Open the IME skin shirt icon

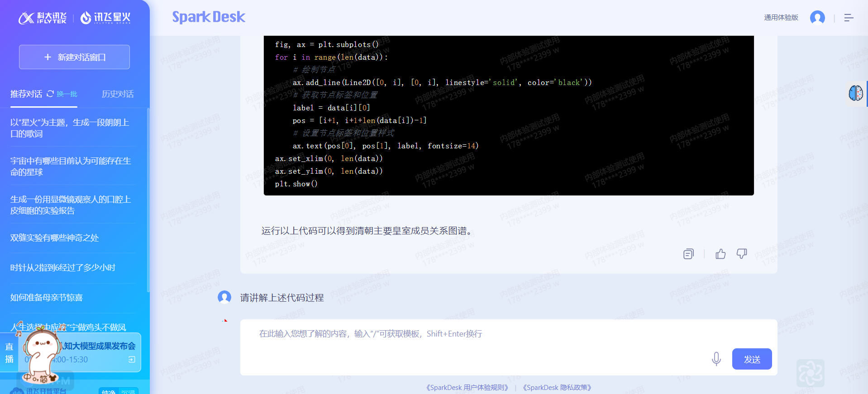tap(52, 377)
